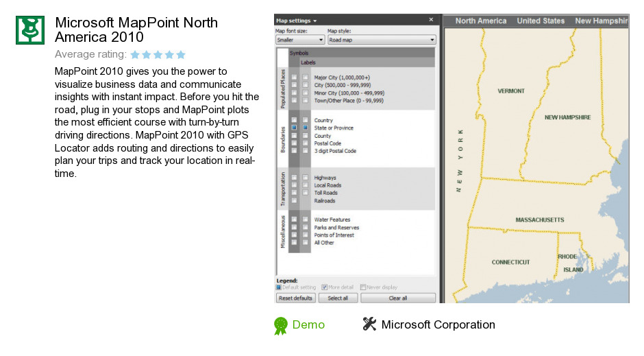Click the Labels column header

point(308,62)
